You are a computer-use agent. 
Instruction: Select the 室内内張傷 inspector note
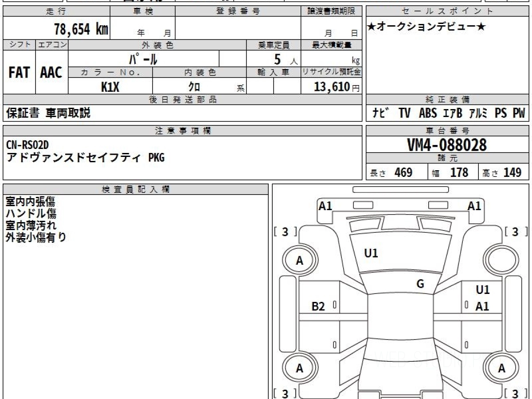point(30,202)
